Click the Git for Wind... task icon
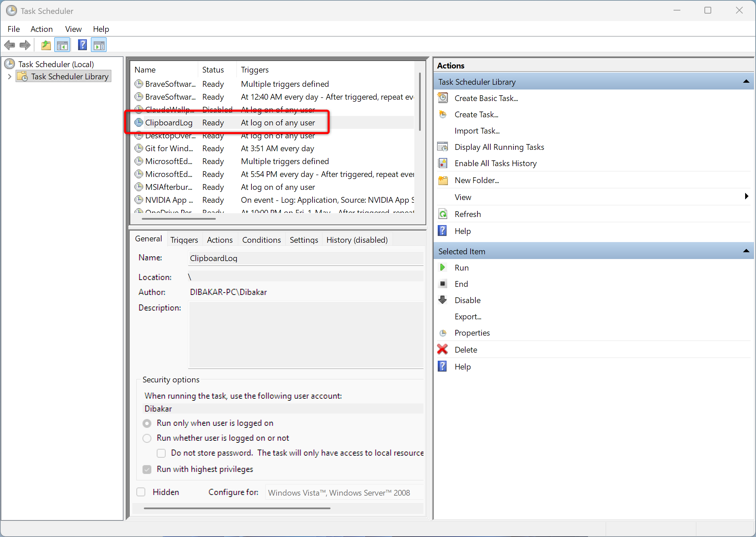This screenshot has width=756, height=537. pos(139,148)
